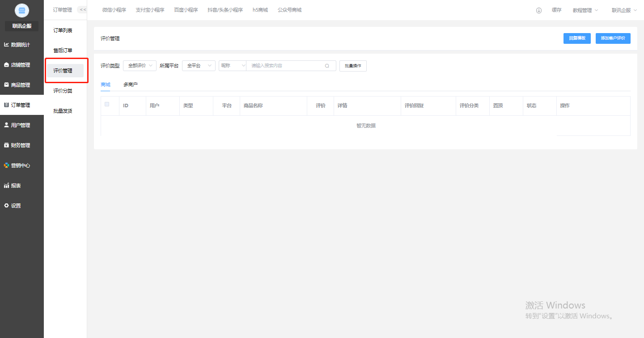Switch to the 商城 tab
644x338 pixels.
point(106,84)
